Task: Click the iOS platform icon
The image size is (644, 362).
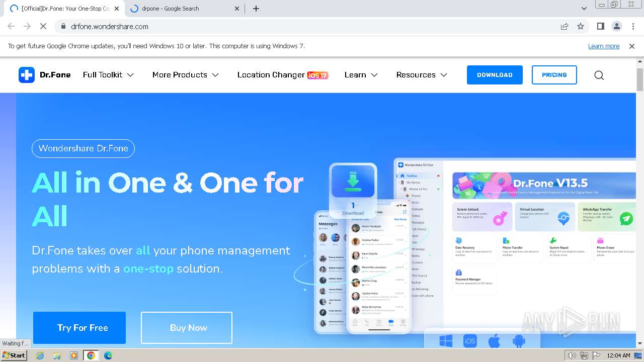Action: point(470,341)
